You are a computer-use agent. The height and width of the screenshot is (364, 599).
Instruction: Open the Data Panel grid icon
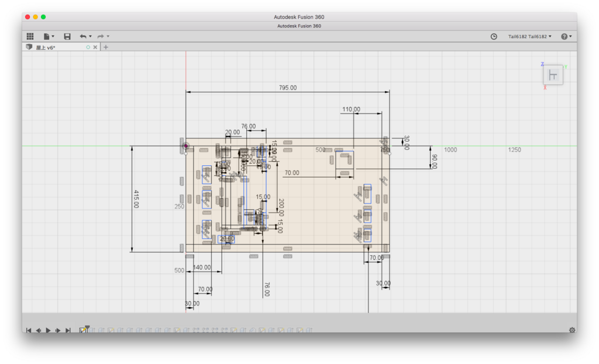pyautogui.click(x=30, y=36)
